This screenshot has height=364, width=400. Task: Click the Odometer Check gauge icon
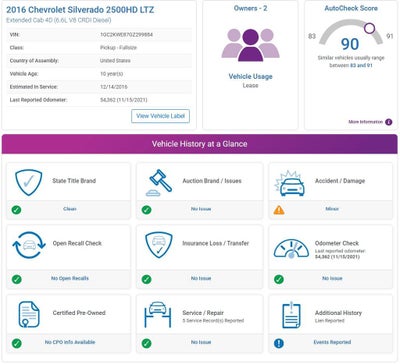point(291,249)
